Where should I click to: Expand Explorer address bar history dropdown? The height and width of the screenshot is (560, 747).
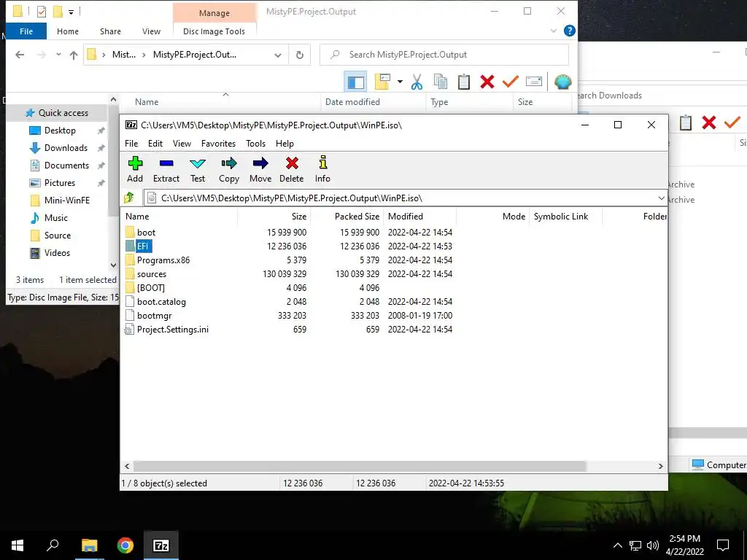click(278, 55)
